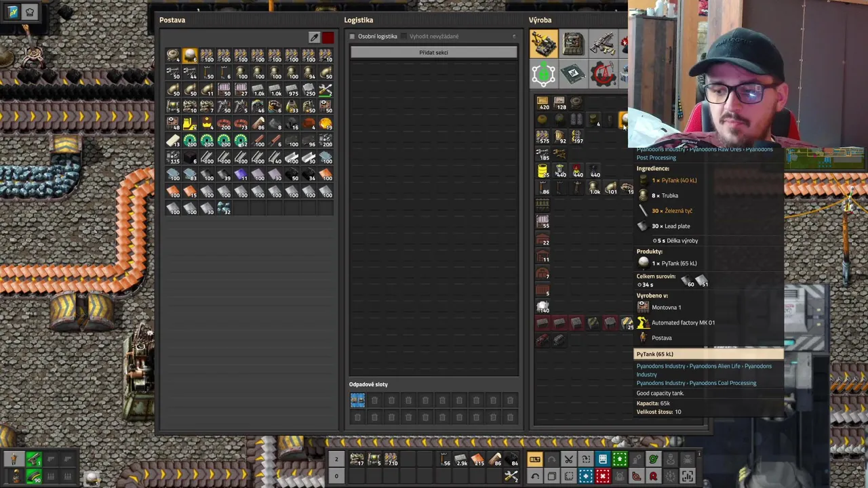
Task: Click the filled trash slot under Odpadové sloty
Action: coord(357,400)
